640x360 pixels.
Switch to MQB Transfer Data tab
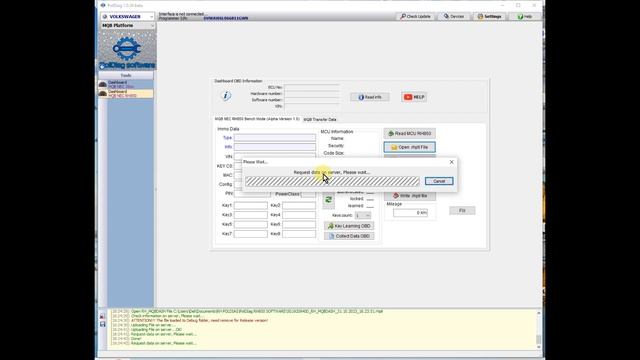tap(320, 120)
